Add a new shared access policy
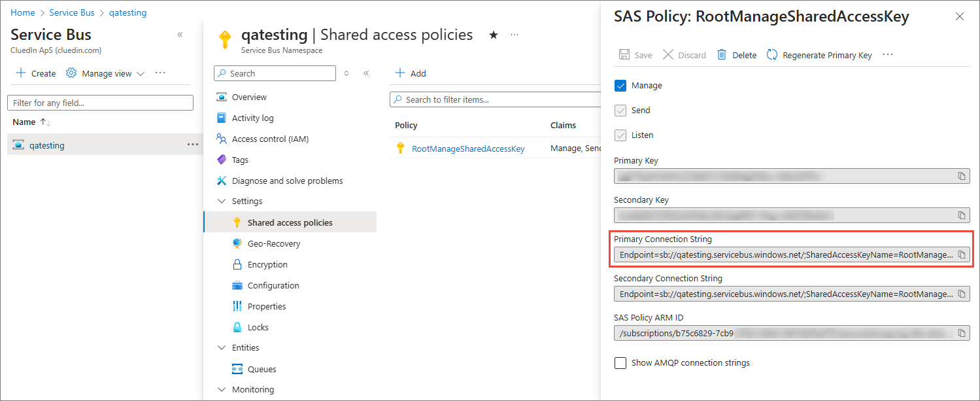Image resolution: width=980 pixels, height=401 pixels. coord(411,73)
